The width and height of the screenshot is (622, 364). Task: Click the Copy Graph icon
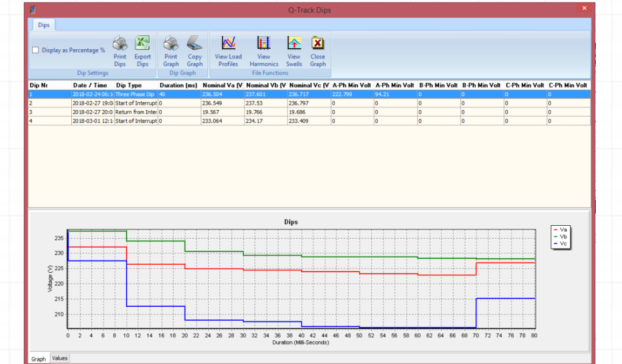pos(195,44)
